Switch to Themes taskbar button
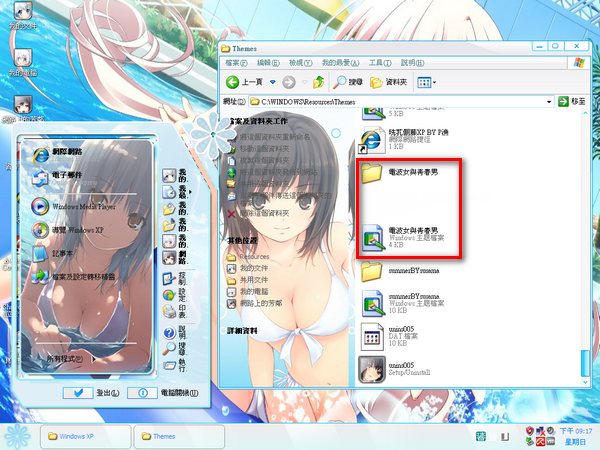 [x=179, y=436]
